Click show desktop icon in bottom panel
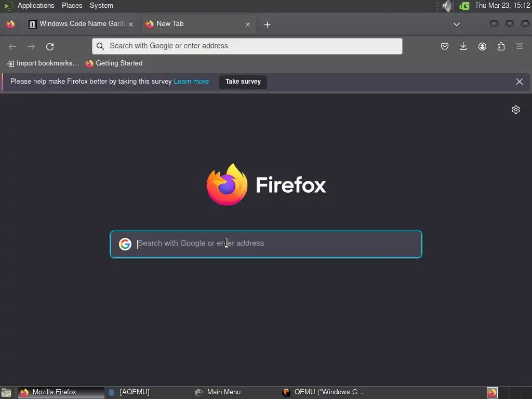This screenshot has width=532, height=399. (x=6, y=393)
